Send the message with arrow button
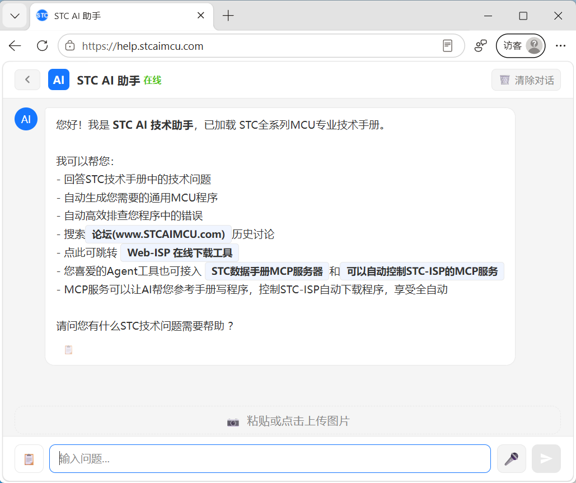The image size is (576, 483). pyautogui.click(x=546, y=458)
